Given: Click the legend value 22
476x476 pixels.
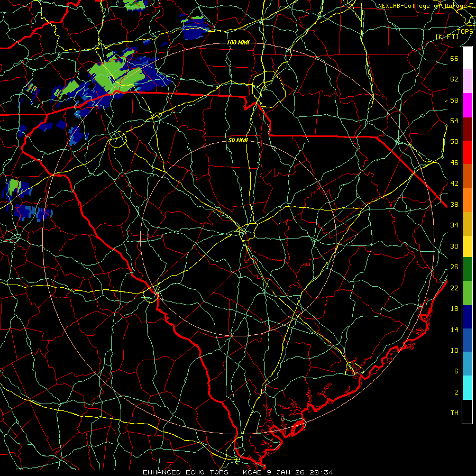Looking at the screenshot, I should [x=454, y=288].
